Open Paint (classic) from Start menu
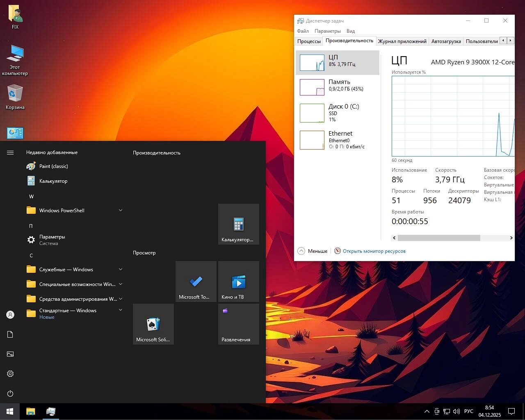Image resolution: width=525 pixels, height=420 pixels. point(52,166)
